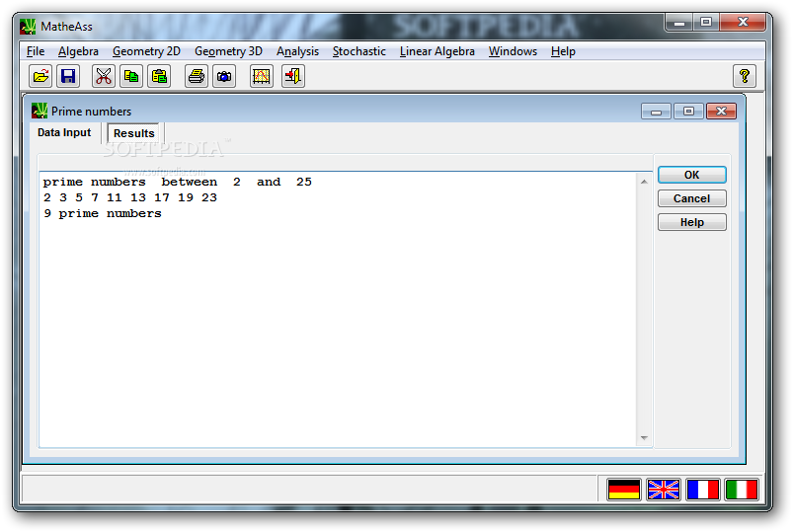Open file with the folder toolbar icon

click(x=40, y=76)
